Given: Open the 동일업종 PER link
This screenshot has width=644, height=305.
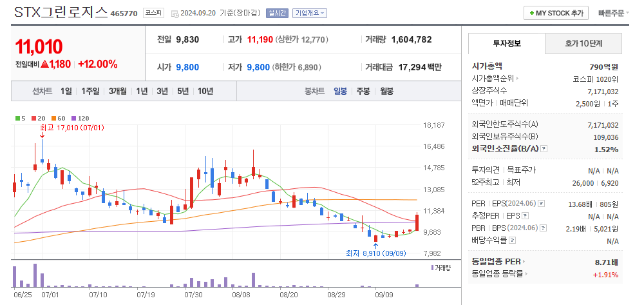Looking at the screenshot, I should [499, 261].
